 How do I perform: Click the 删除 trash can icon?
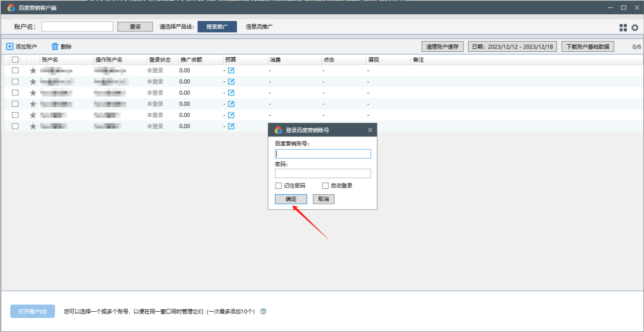[55, 46]
